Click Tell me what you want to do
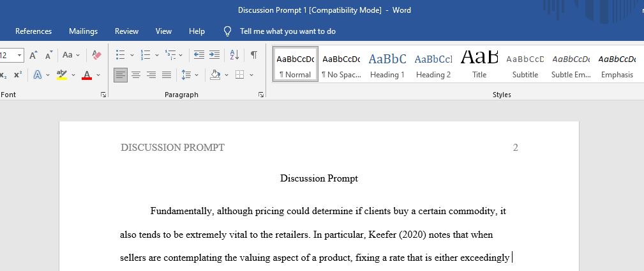Screen dimensions: 644x271 pyautogui.click(x=287, y=31)
